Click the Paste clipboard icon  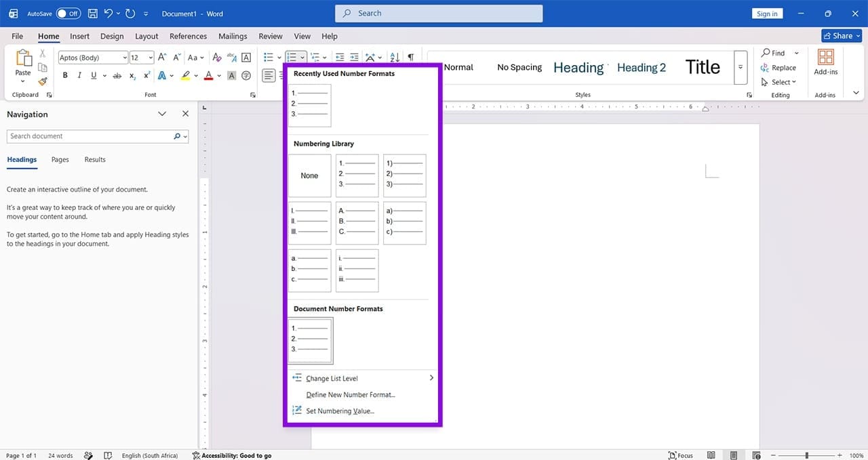point(23,59)
